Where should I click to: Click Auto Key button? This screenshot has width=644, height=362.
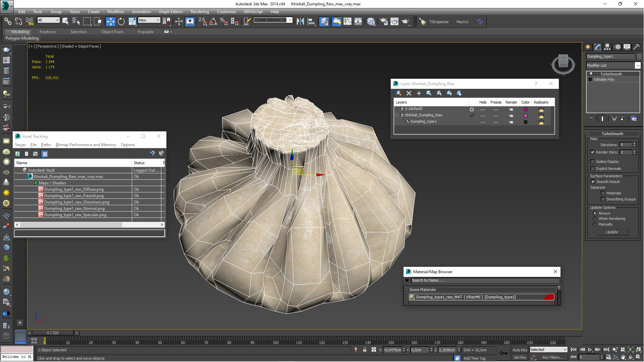point(520,350)
